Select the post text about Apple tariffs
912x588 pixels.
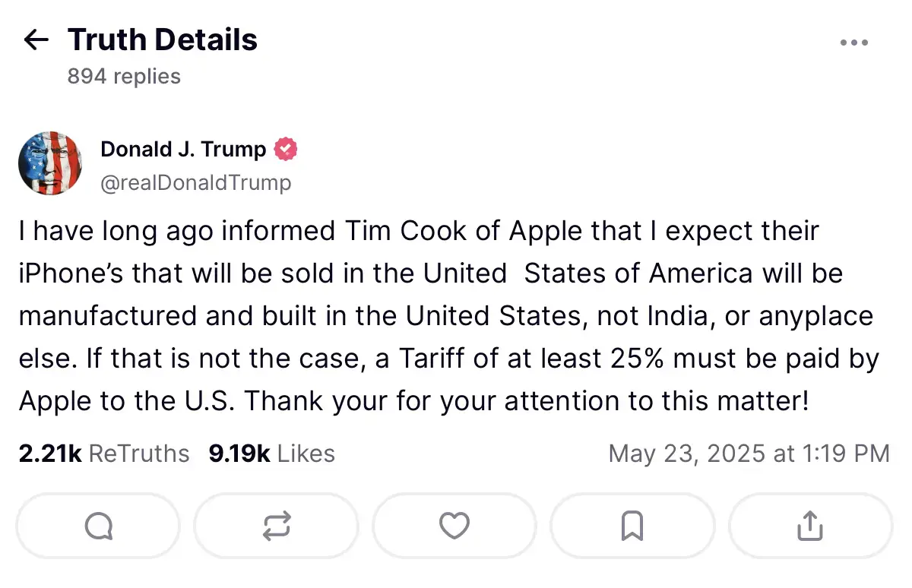(446, 315)
